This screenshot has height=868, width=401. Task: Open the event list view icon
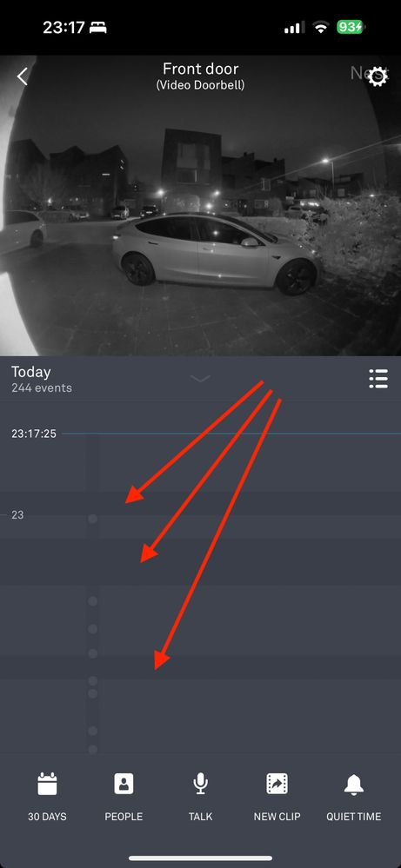click(378, 379)
